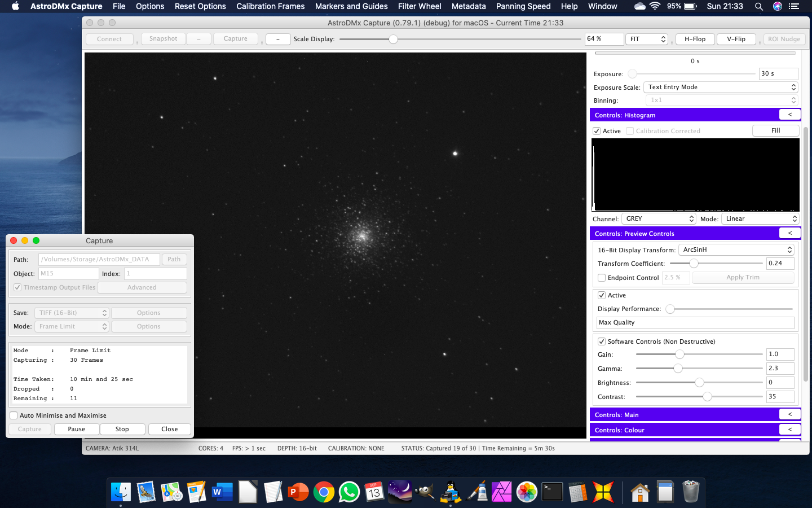Viewport: 812px width, 508px height.
Task: Open WhatsApp from the Dock
Action: pos(348,492)
